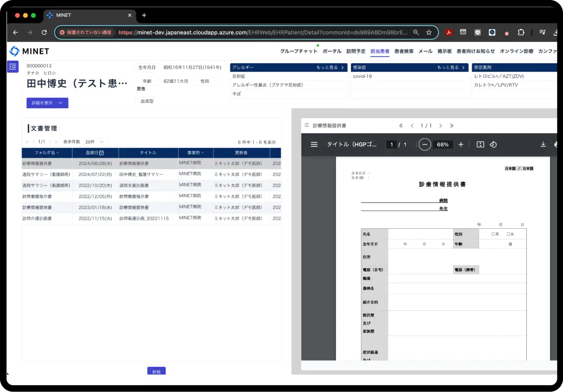Click the MINET logo

29,51
